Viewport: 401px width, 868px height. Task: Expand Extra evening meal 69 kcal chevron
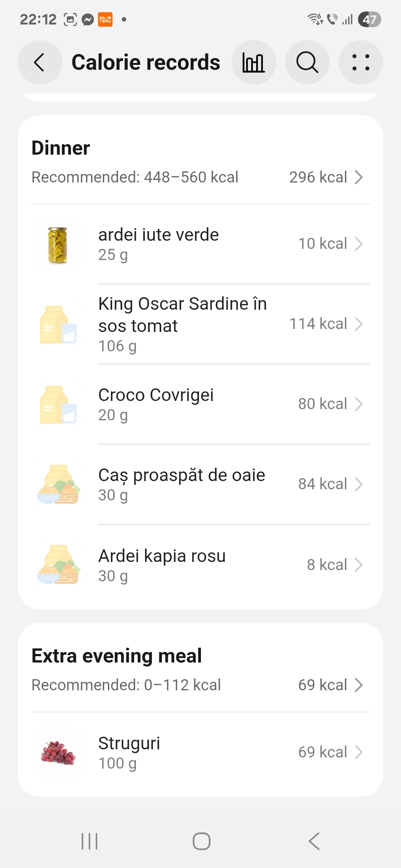(358, 685)
